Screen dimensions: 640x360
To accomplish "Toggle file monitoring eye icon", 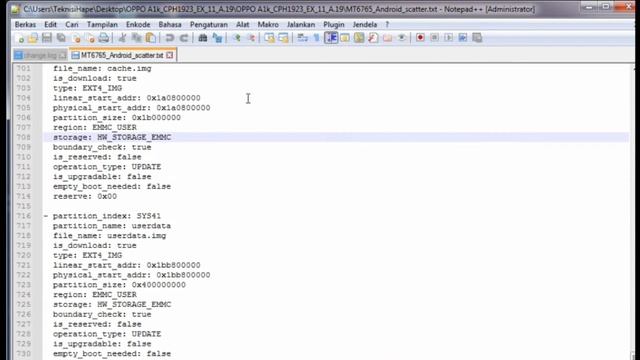I will (402, 38).
